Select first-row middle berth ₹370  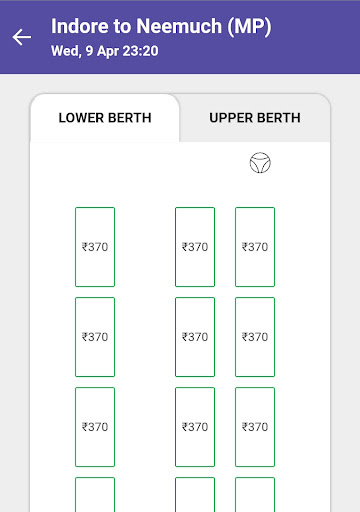click(x=195, y=247)
